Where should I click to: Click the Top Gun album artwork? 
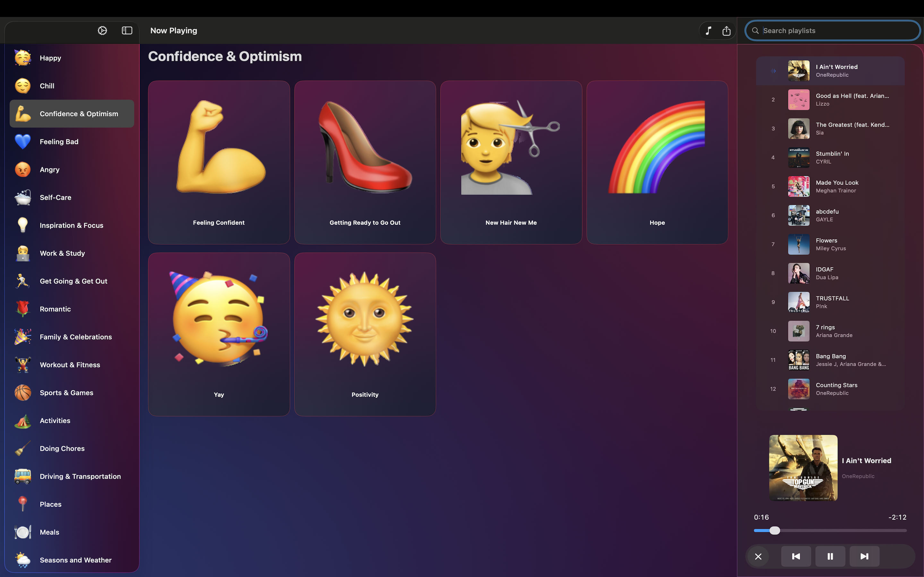(x=803, y=467)
